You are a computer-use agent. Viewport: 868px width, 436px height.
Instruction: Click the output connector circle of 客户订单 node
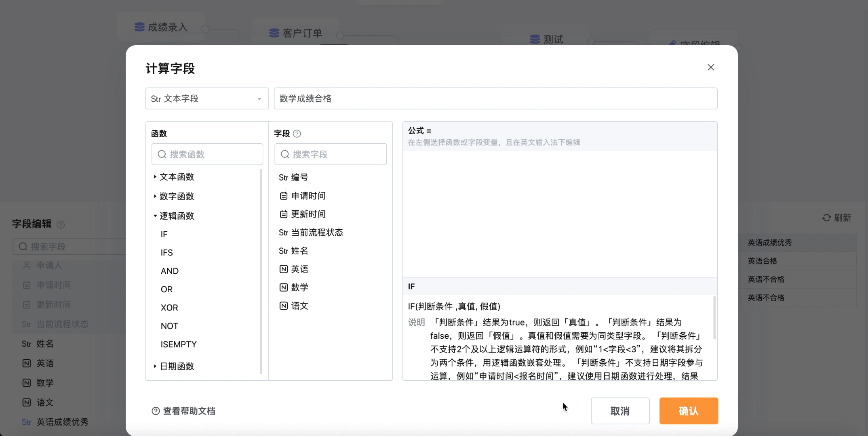click(x=340, y=36)
